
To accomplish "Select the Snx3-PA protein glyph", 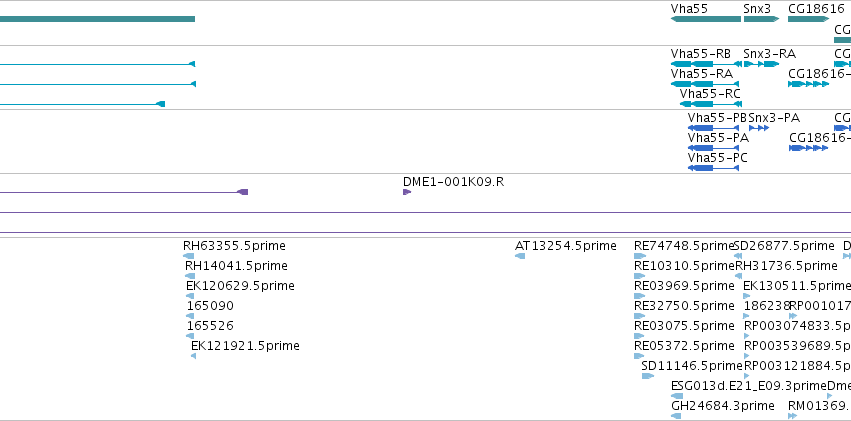I will [759, 128].
